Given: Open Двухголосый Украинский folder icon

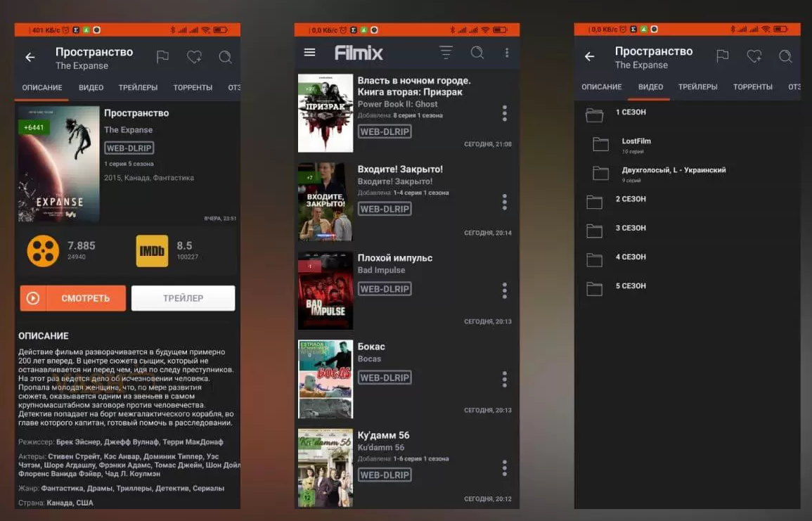Looking at the screenshot, I should point(600,173).
